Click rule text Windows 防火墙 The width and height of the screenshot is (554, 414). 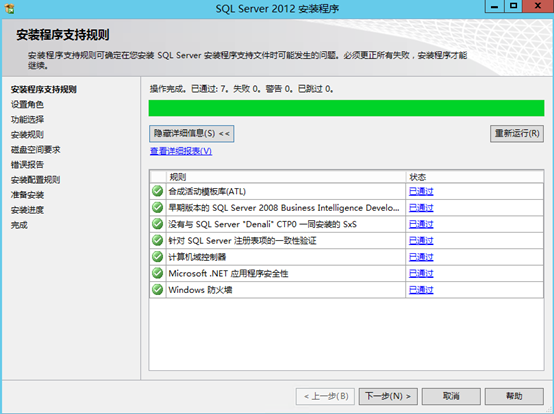click(200, 290)
